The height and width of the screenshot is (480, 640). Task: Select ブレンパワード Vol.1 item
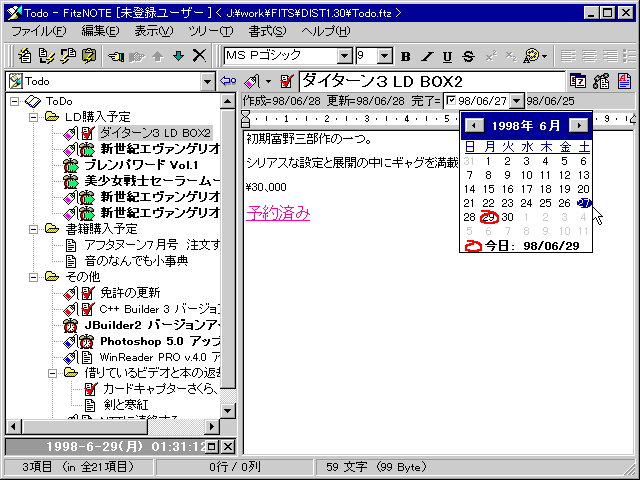coord(141,165)
